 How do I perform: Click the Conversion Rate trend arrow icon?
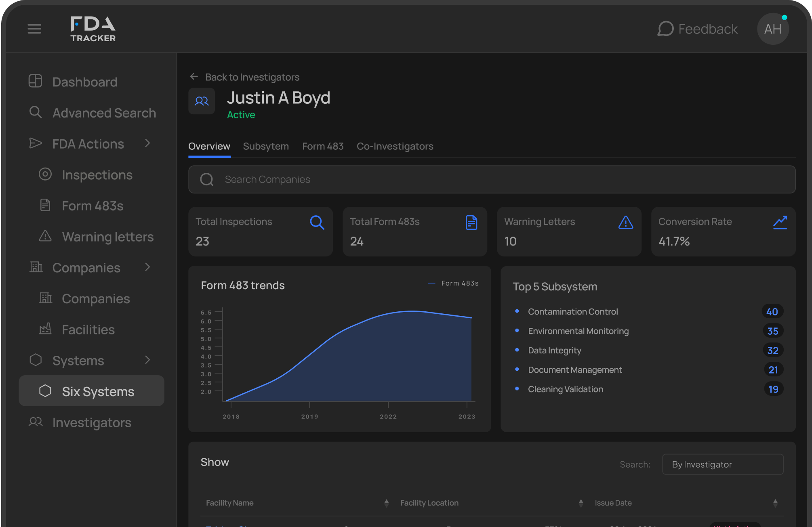(780, 222)
